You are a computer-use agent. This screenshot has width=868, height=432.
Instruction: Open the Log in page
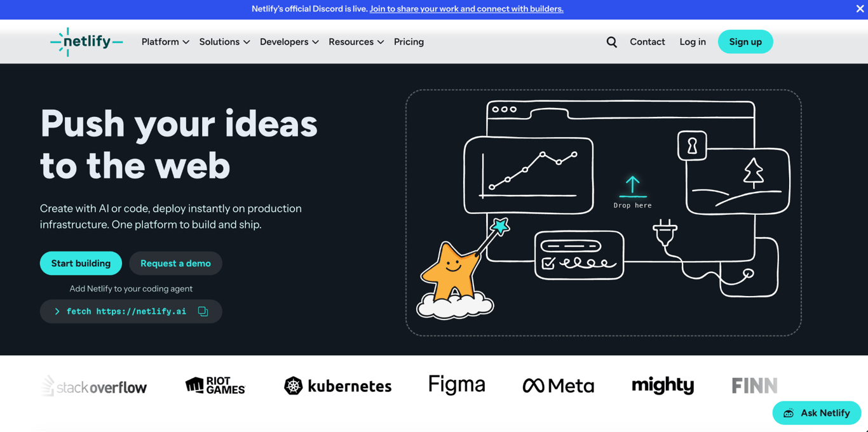pyautogui.click(x=693, y=42)
